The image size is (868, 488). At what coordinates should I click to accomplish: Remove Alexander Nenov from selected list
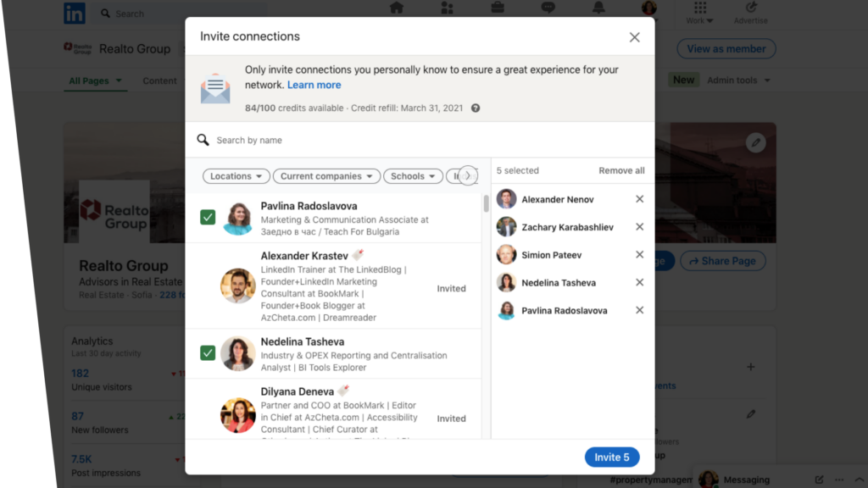(x=639, y=199)
